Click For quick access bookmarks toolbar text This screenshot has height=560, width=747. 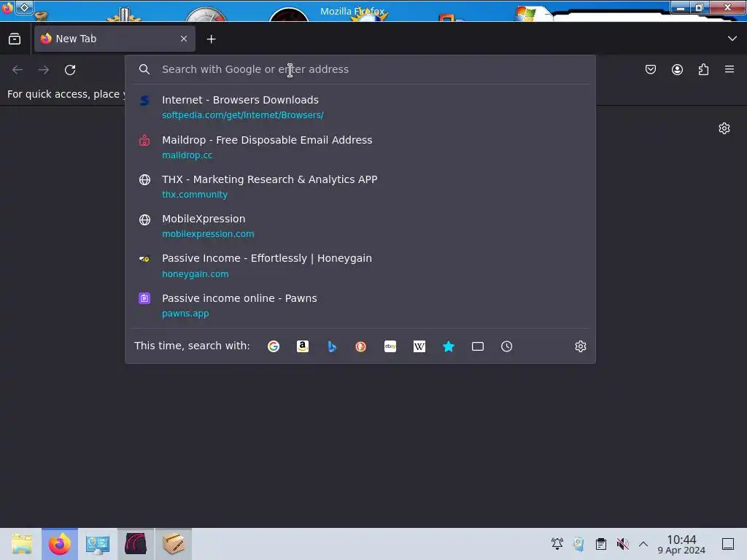tap(65, 94)
